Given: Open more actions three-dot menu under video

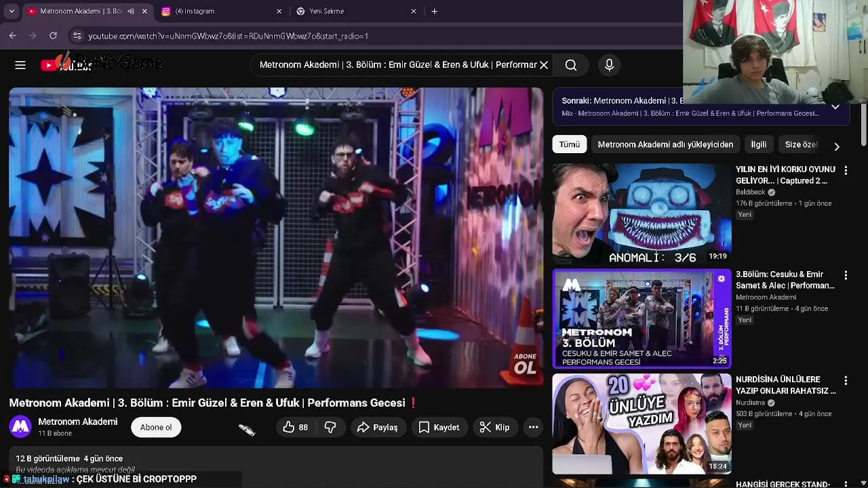Looking at the screenshot, I should point(534,427).
